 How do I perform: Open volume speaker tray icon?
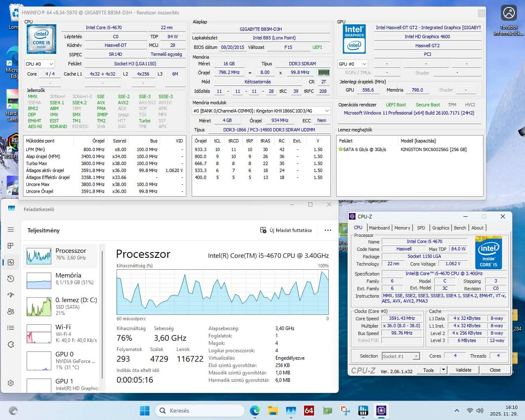[480, 411]
